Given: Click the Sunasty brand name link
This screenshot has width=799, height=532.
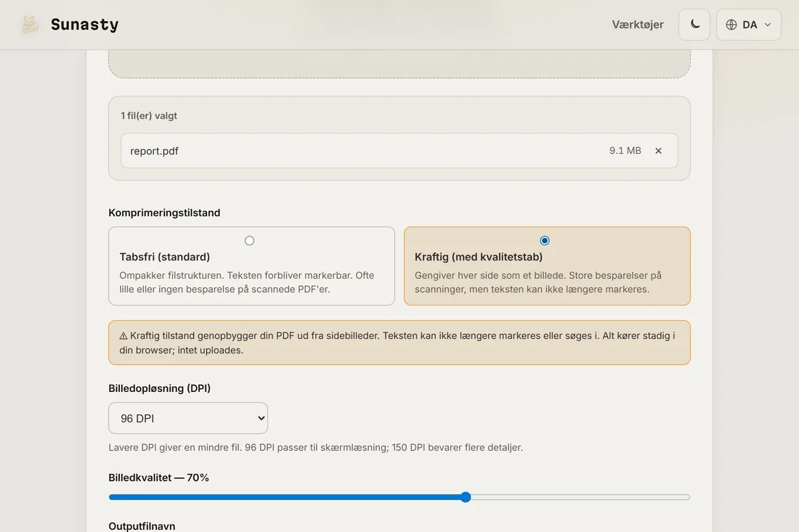Looking at the screenshot, I should 84,25.
